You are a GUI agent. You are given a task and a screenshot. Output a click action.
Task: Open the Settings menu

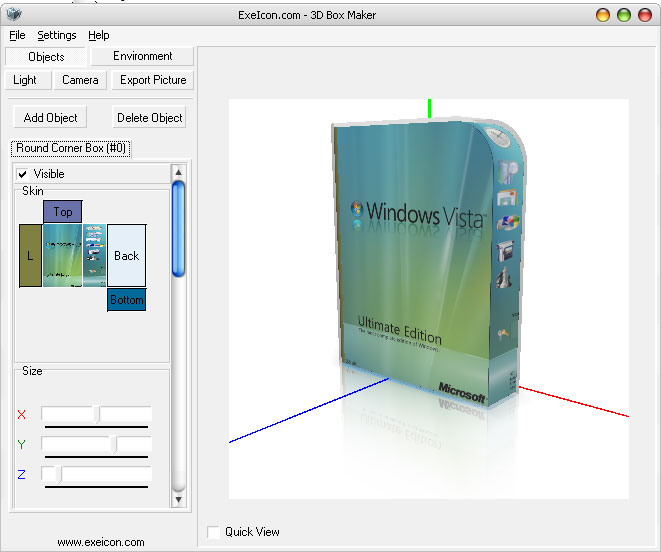pyautogui.click(x=57, y=35)
